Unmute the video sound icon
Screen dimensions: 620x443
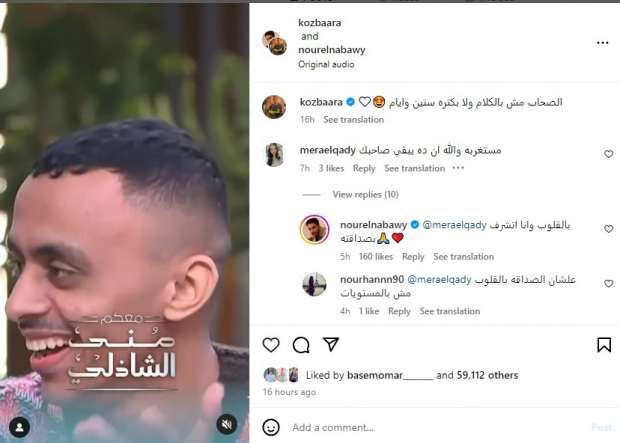pyautogui.click(x=227, y=425)
